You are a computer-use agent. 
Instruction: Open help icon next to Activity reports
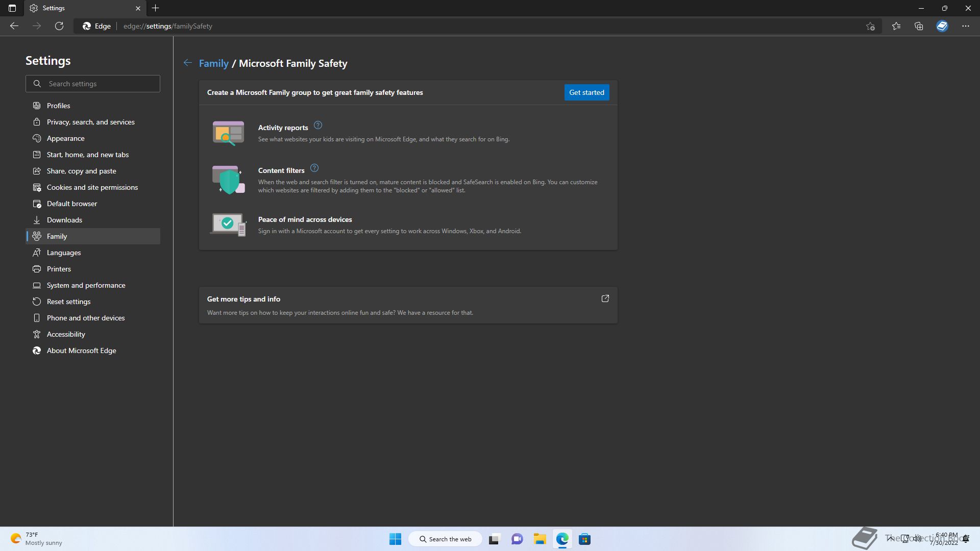(x=318, y=125)
